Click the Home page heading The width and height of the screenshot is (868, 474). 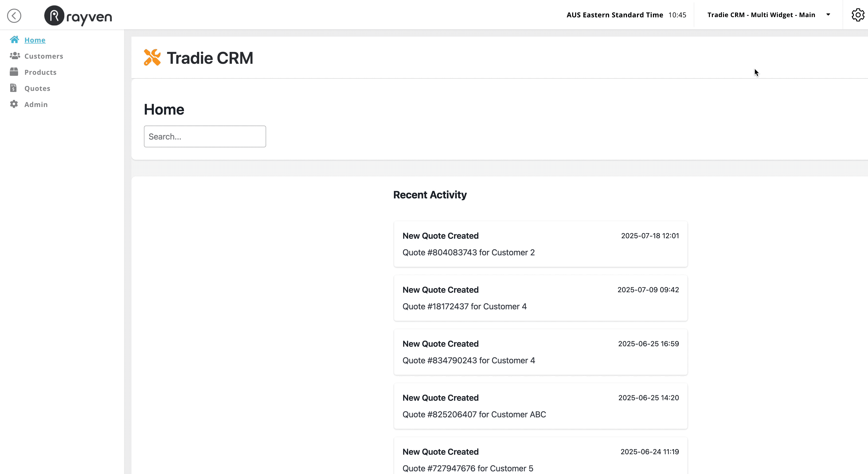tap(164, 109)
